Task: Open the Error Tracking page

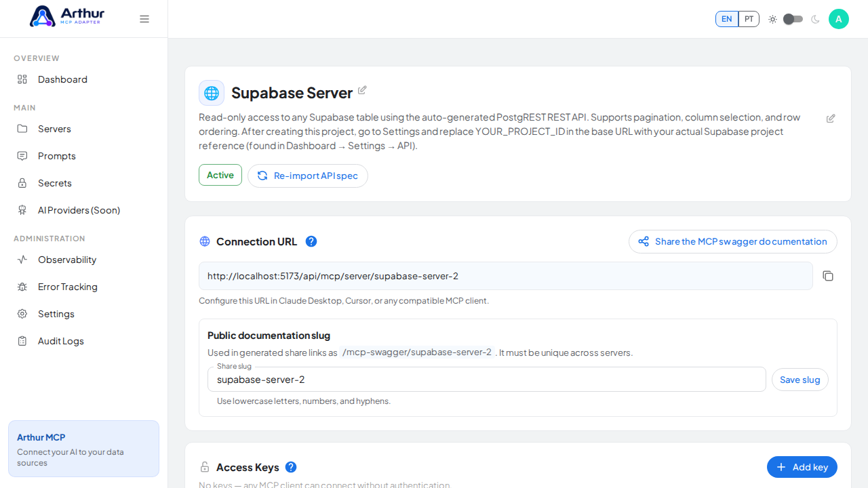Action: tap(83, 287)
